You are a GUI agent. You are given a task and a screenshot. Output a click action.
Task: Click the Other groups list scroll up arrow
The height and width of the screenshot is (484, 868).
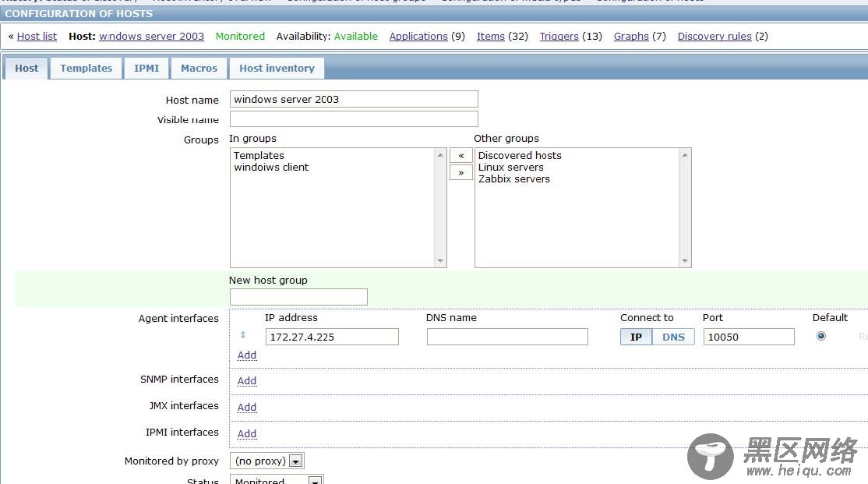pyautogui.click(x=686, y=155)
